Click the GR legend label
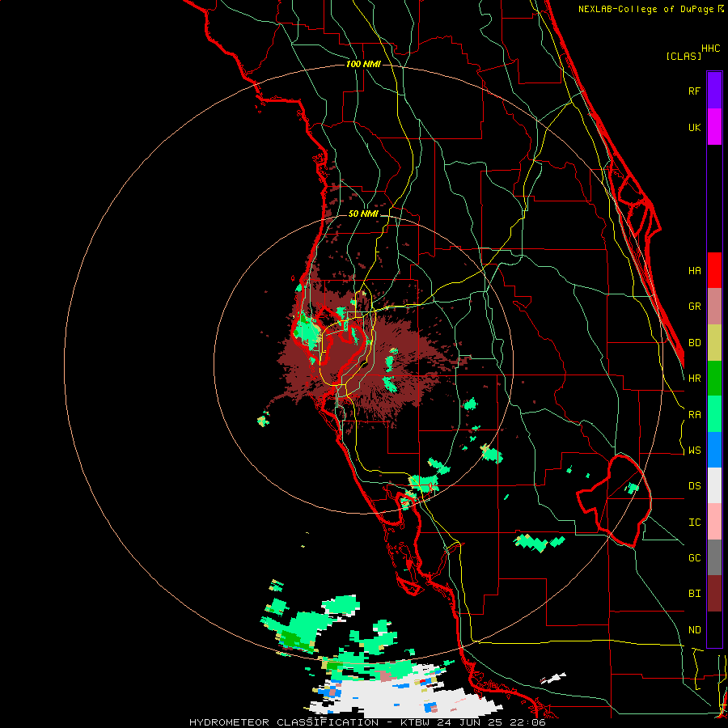Image resolution: width=728 pixels, height=728 pixels. (694, 307)
